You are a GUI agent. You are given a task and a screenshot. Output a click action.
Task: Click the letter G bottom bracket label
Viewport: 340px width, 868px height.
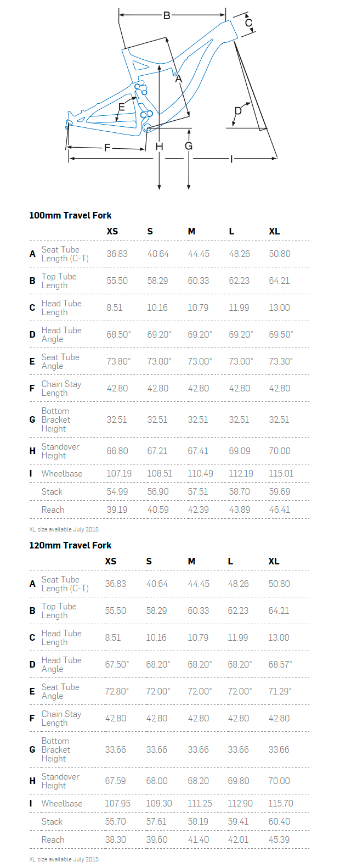tap(189, 146)
